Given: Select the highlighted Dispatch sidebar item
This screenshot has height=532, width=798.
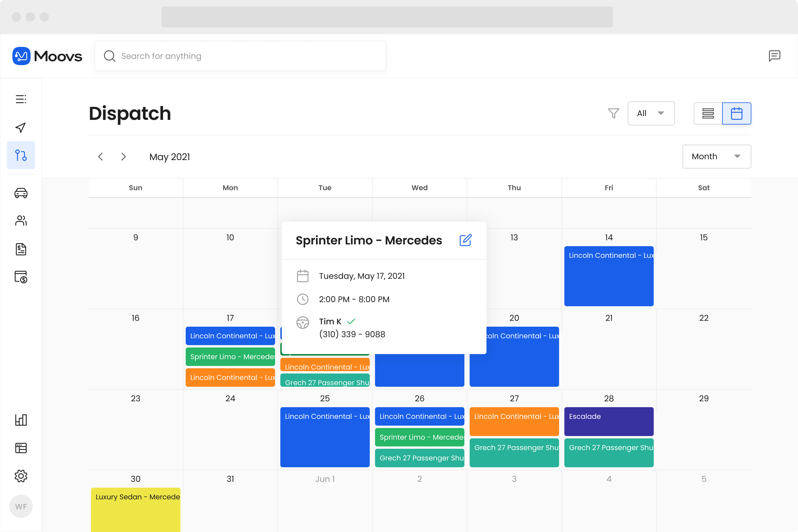Looking at the screenshot, I should [x=21, y=155].
